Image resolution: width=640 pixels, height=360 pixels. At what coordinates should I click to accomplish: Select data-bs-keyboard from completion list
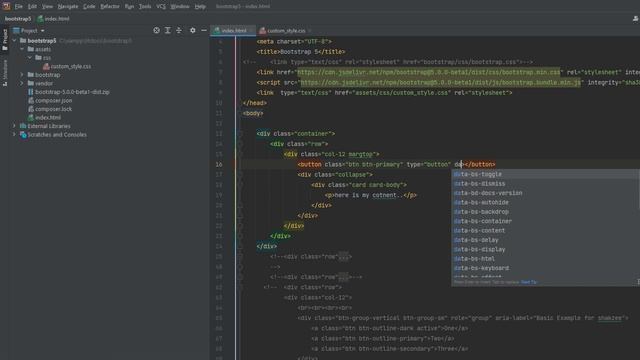[x=545, y=268]
